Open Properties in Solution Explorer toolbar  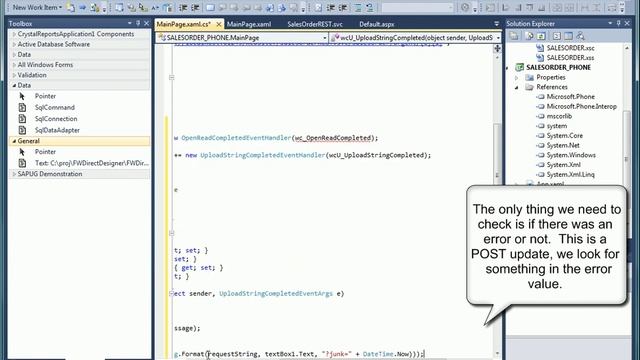(514, 36)
